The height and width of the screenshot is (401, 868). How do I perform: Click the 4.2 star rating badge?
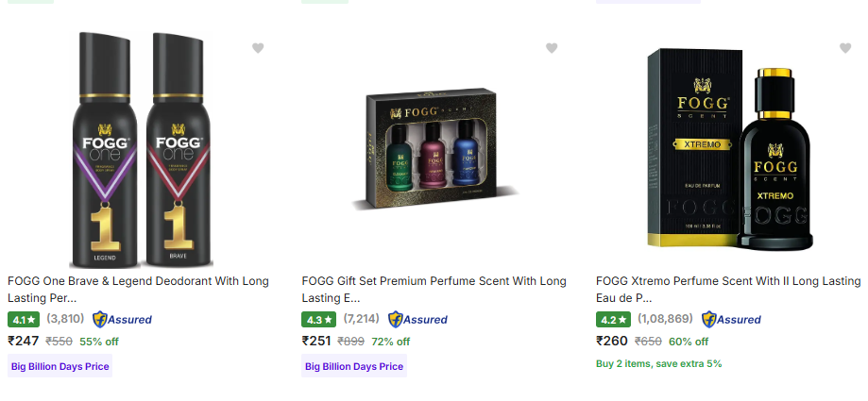tap(613, 319)
